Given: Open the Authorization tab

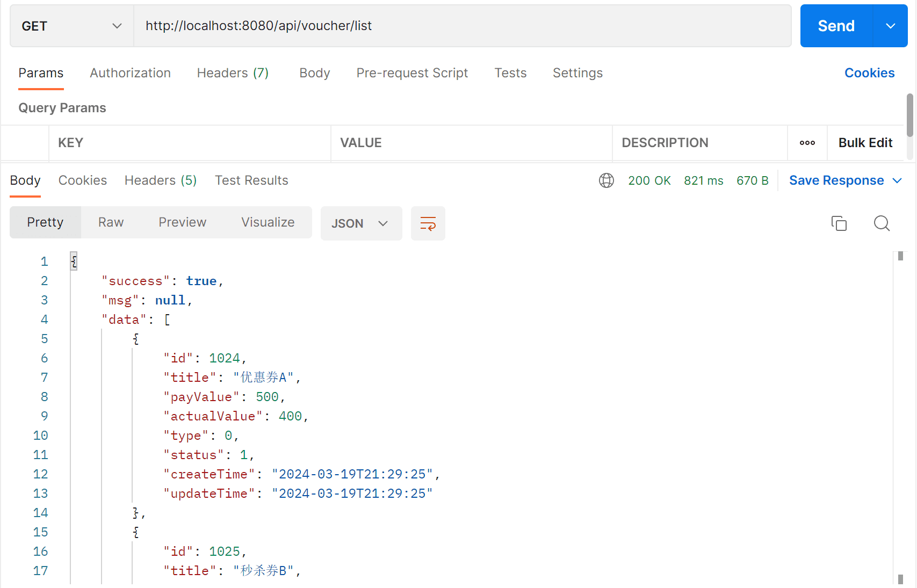Looking at the screenshot, I should pyautogui.click(x=130, y=73).
